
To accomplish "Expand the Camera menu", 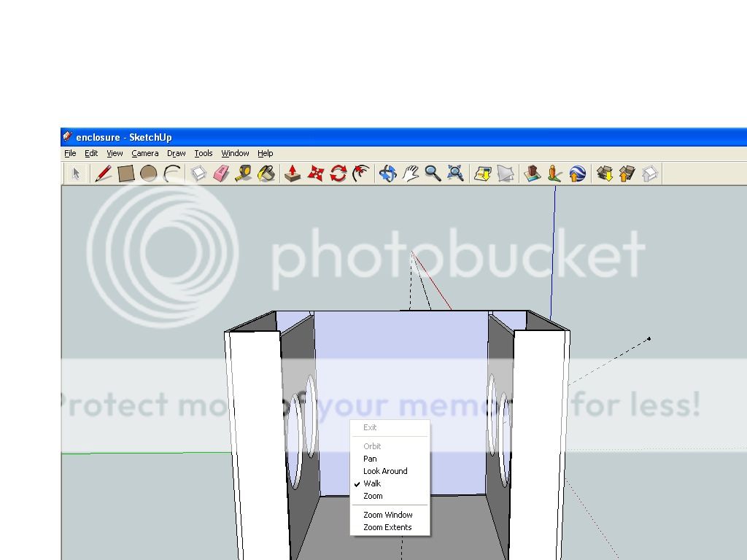I will click(145, 153).
